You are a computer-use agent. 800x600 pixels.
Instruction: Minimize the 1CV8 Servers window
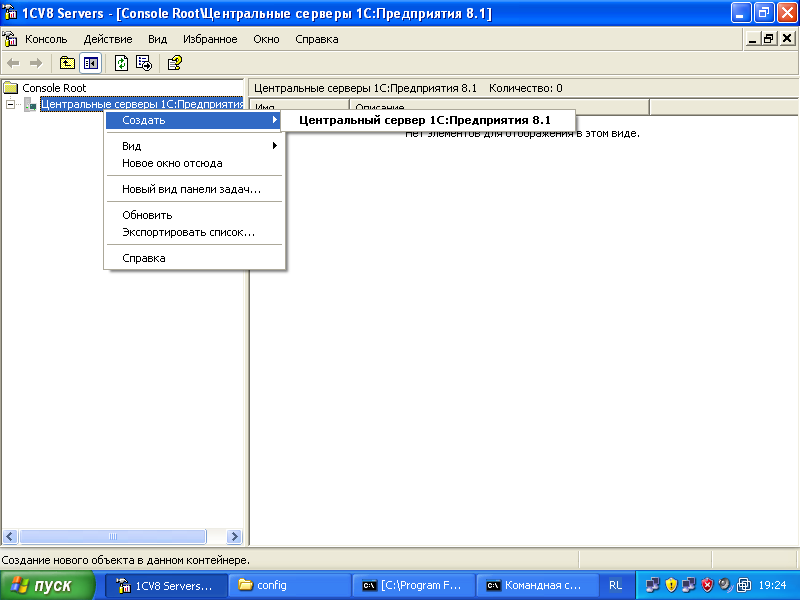[741, 13]
